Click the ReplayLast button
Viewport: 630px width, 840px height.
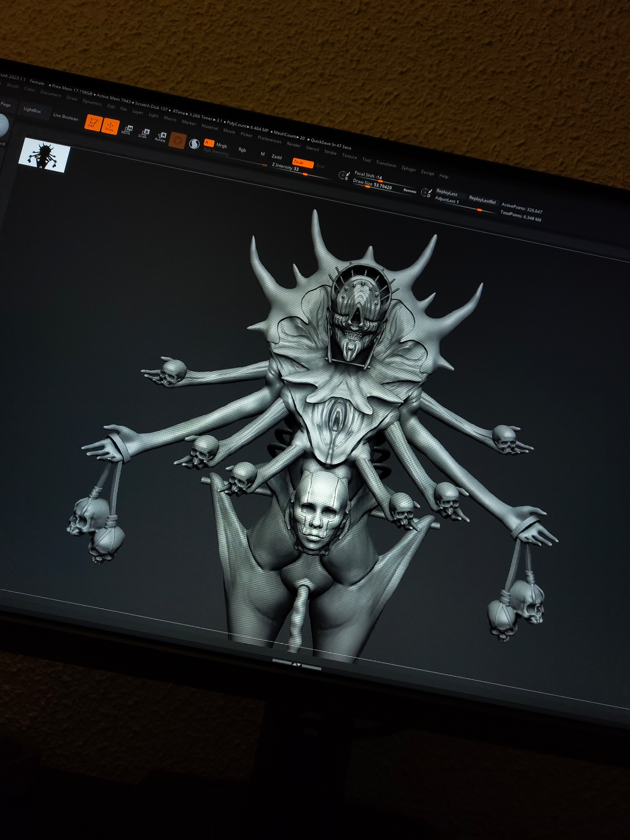pyautogui.click(x=447, y=193)
